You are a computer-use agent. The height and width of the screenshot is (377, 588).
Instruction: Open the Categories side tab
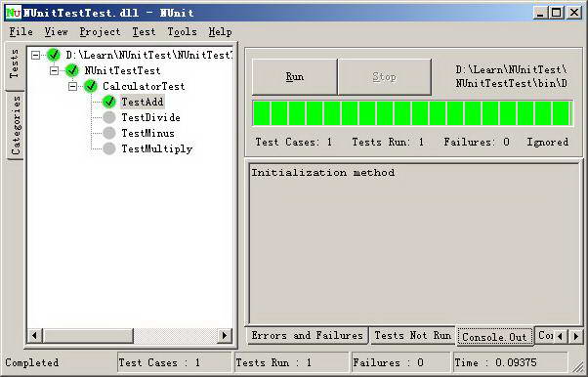tap(16, 125)
